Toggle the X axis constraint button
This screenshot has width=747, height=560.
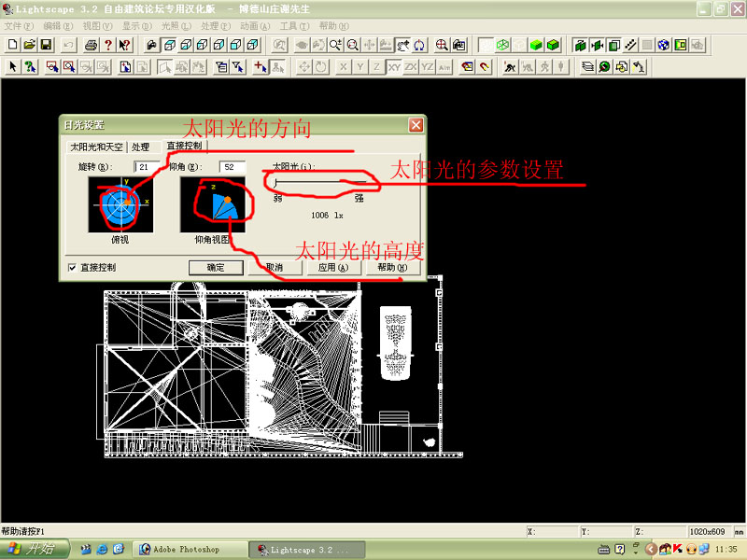343,67
